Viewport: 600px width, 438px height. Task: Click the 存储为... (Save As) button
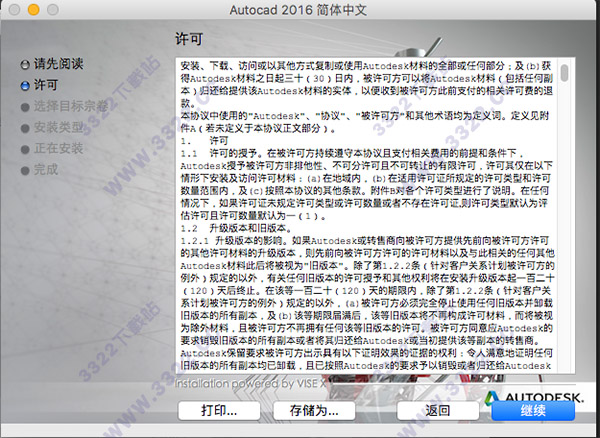click(314, 411)
